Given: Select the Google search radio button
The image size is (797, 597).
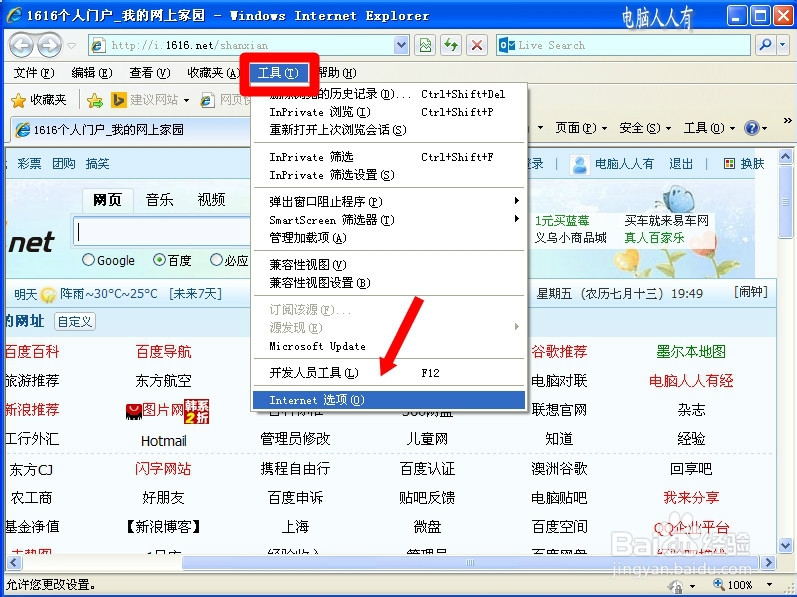Looking at the screenshot, I should (x=88, y=260).
